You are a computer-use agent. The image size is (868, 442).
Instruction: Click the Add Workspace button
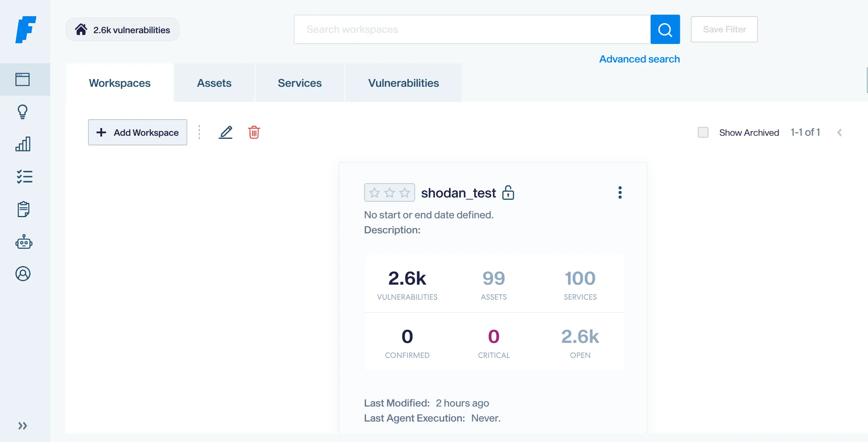(137, 132)
